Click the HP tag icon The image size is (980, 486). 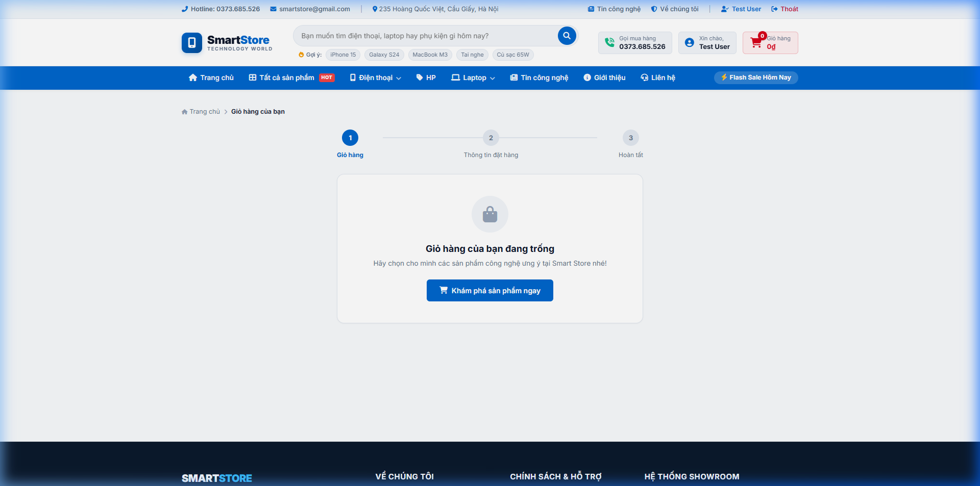click(x=420, y=78)
